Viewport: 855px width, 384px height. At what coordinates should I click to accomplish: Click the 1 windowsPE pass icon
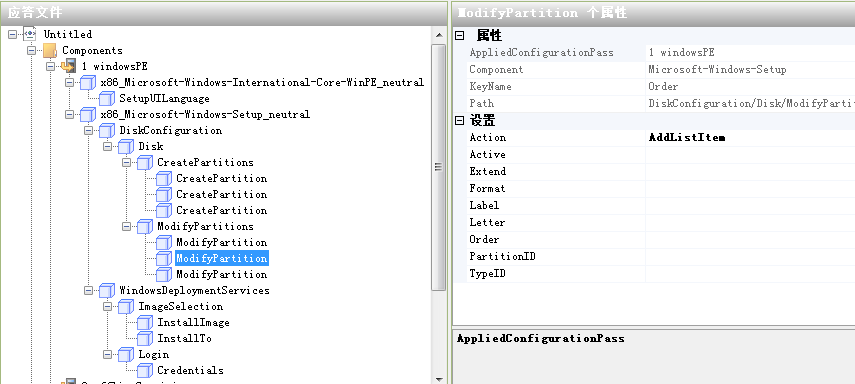(x=69, y=67)
